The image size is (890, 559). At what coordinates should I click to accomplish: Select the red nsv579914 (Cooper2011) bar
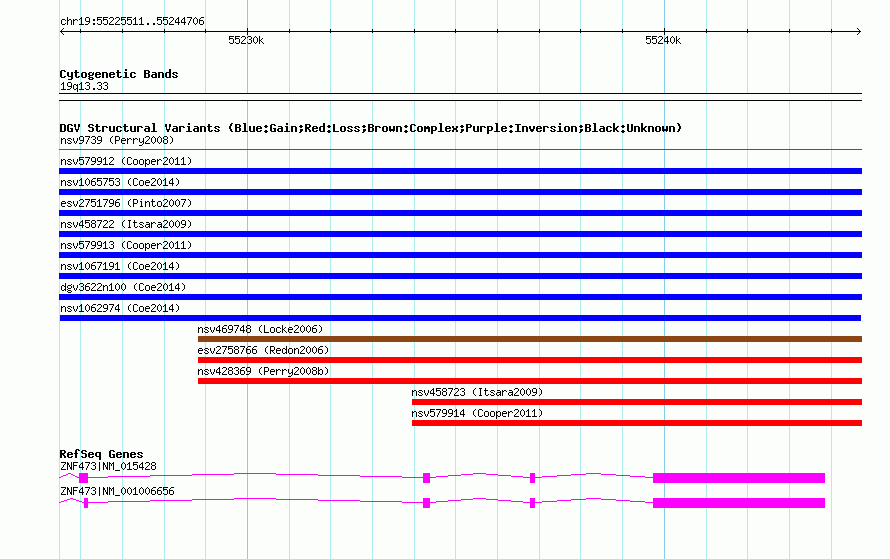pyautogui.click(x=637, y=423)
